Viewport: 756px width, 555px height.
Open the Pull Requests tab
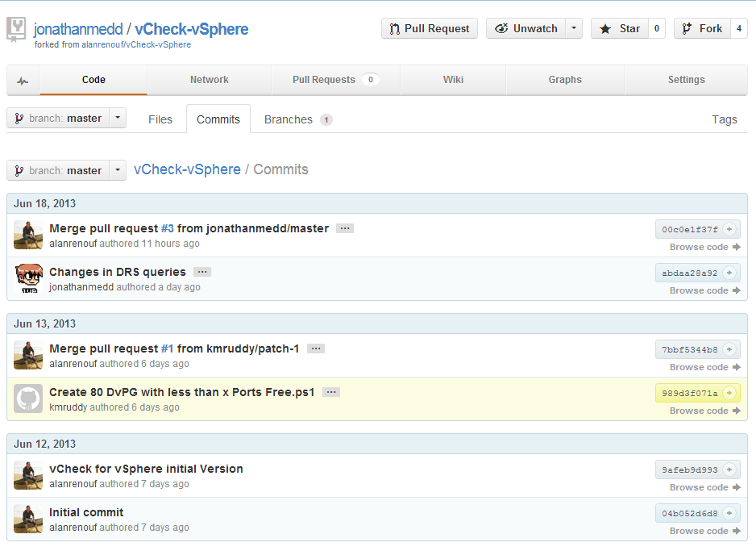click(x=335, y=80)
